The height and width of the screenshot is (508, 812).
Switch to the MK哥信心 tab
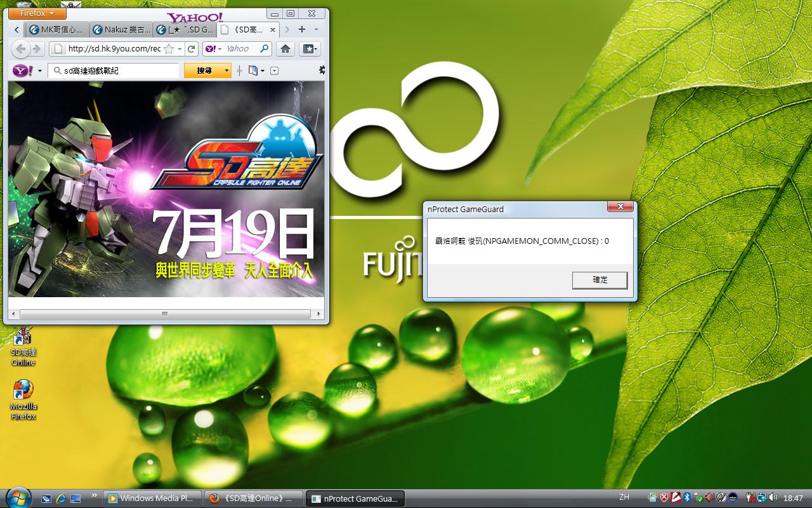[x=56, y=29]
